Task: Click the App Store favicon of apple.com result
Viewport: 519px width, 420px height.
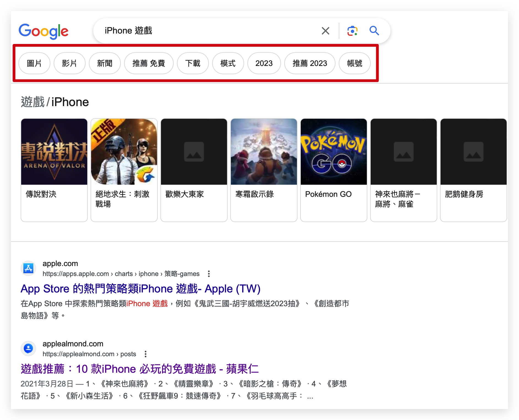Action: [28, 268]
